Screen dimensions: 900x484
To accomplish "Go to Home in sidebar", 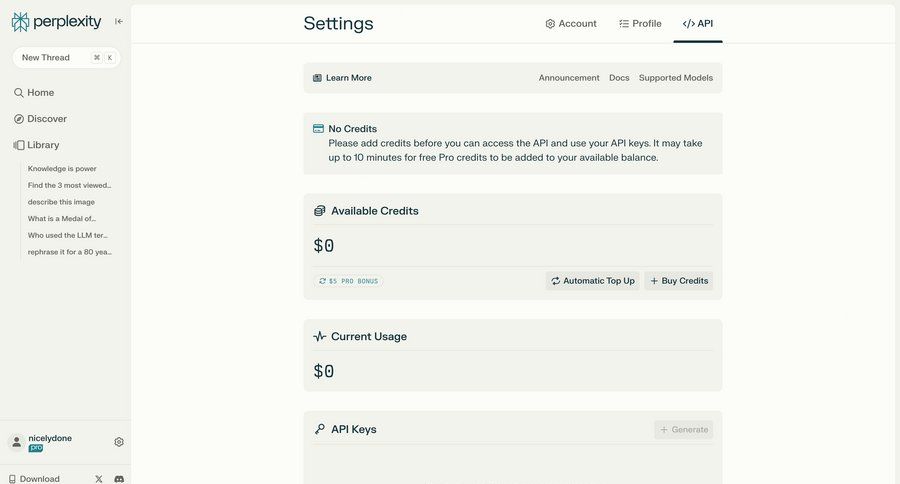I will pos(34,92).
